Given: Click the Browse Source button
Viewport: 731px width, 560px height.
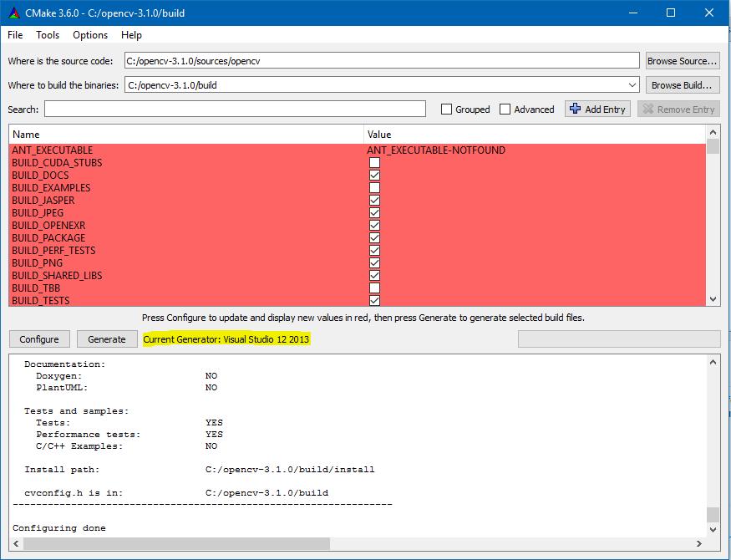Looking at the screenshot, I should 682,61.
